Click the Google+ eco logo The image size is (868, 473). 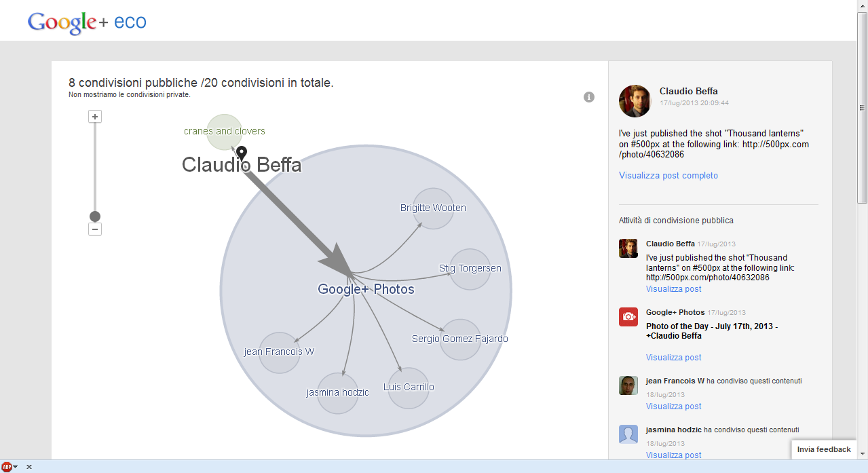[87, 22]
